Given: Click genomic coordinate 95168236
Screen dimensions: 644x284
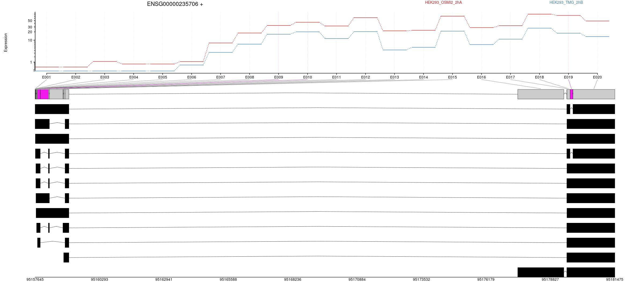Looking at the screenshot, I should pyautogui.click(x=292, y=279).
